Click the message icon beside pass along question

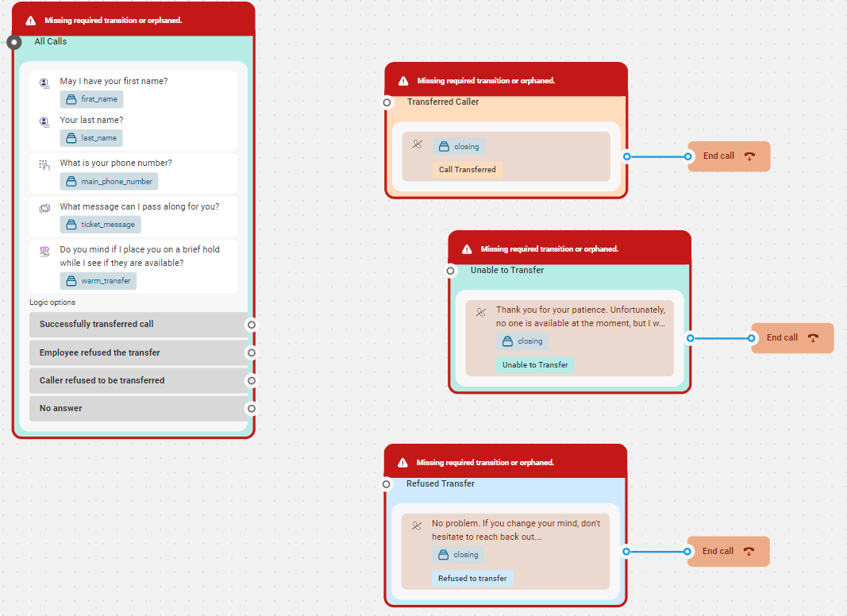pos(44,208)
